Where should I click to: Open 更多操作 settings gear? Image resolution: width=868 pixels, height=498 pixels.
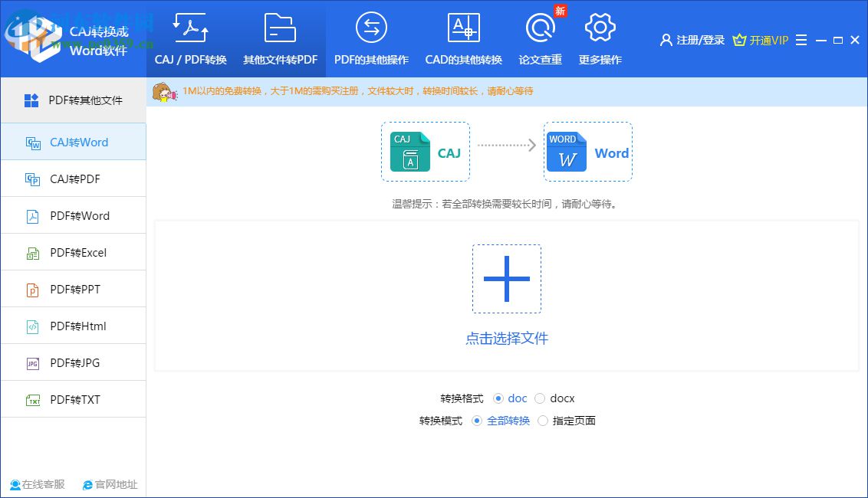tap(600, 38)
